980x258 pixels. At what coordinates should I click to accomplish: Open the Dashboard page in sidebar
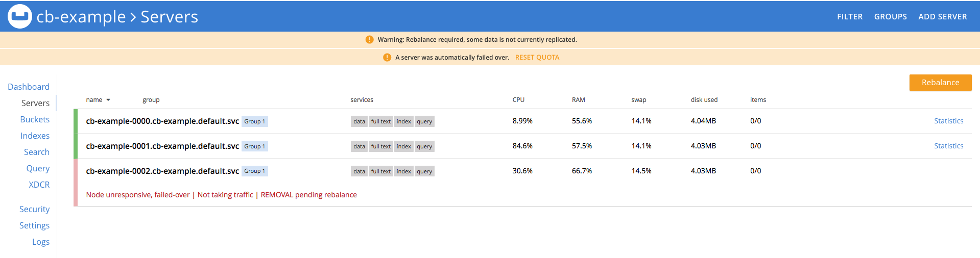click(x=29, y=87)
